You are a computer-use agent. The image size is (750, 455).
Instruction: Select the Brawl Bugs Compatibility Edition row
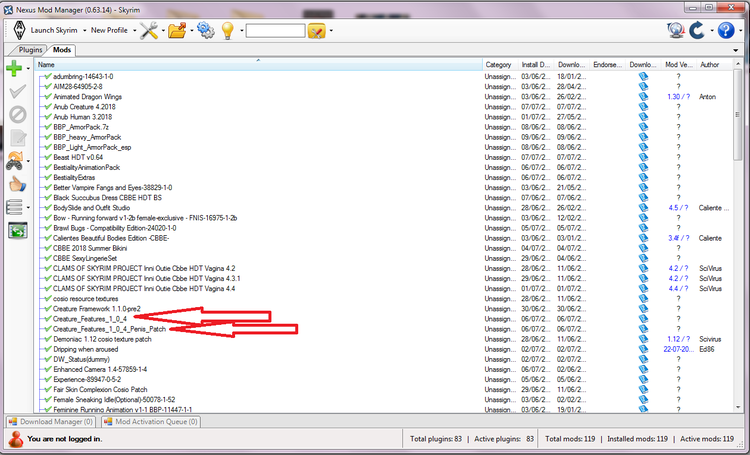[383, 228]
